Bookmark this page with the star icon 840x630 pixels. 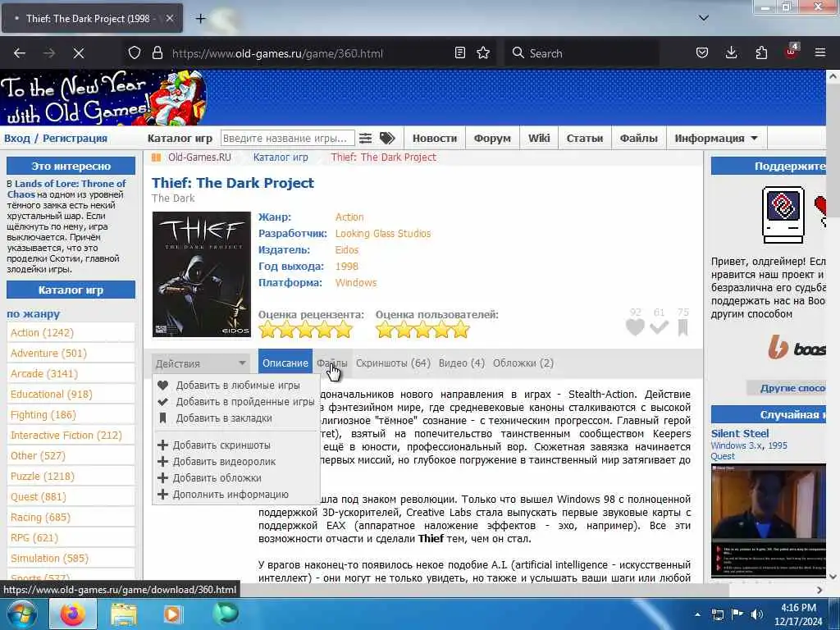(483, 53)
